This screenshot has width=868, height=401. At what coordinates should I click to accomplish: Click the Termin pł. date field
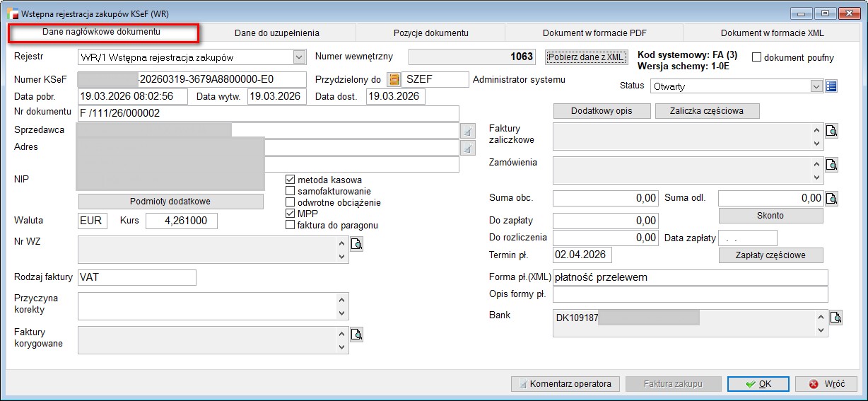(x=582, y=255)
